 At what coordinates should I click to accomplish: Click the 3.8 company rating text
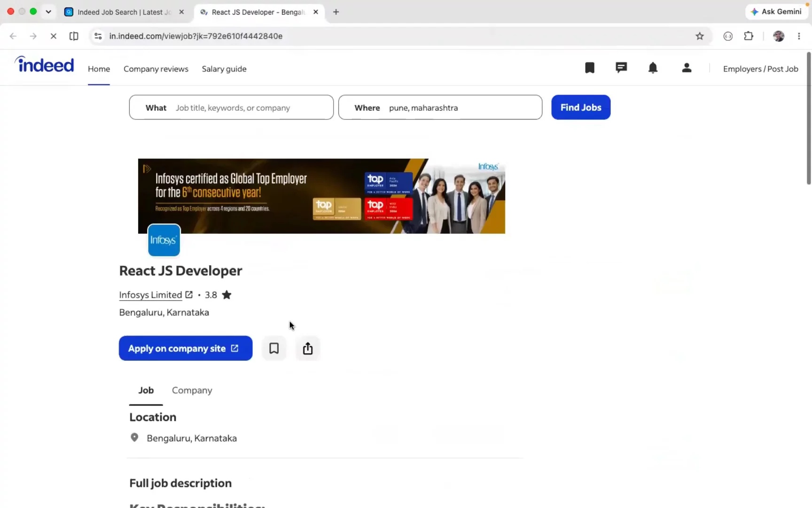pyautogui.click(x=211, y=295)
